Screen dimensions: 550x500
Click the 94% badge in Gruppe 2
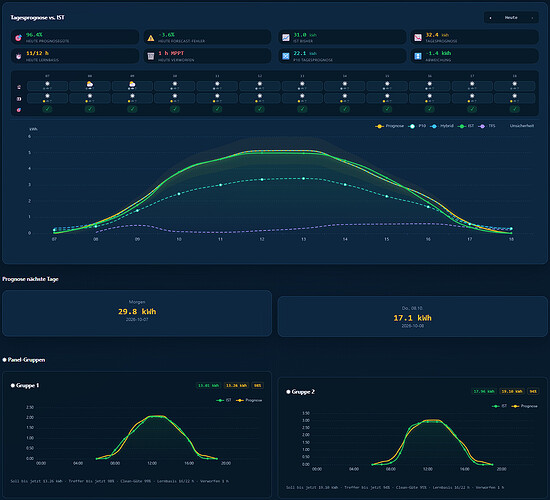pyautogui.click(x=534, y=391)
